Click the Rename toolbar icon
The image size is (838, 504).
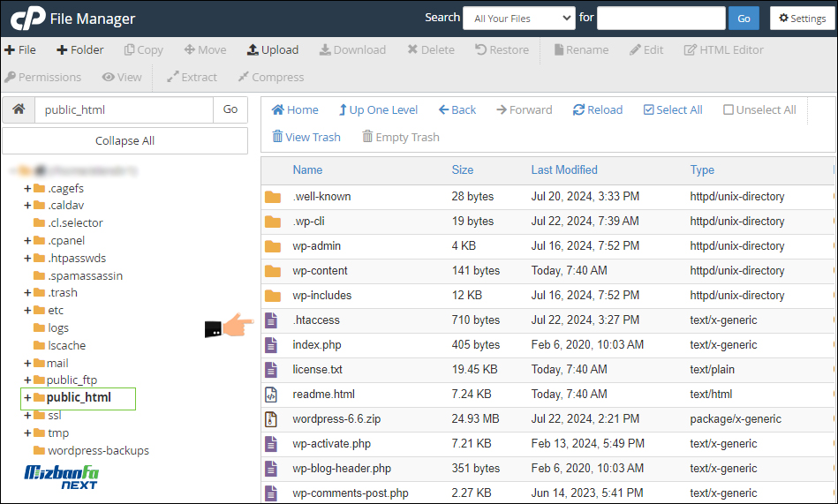click(558, 49)
